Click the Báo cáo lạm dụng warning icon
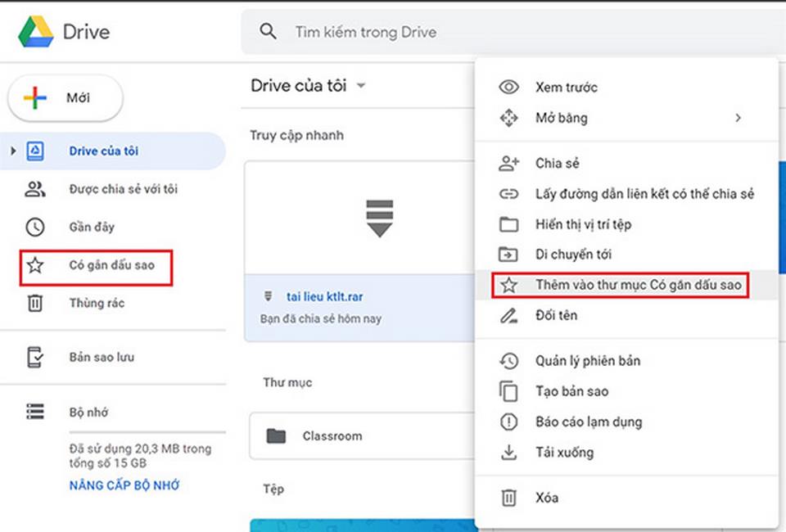The image size is (786, 532). pyautogui.click(x=508, y=422)
